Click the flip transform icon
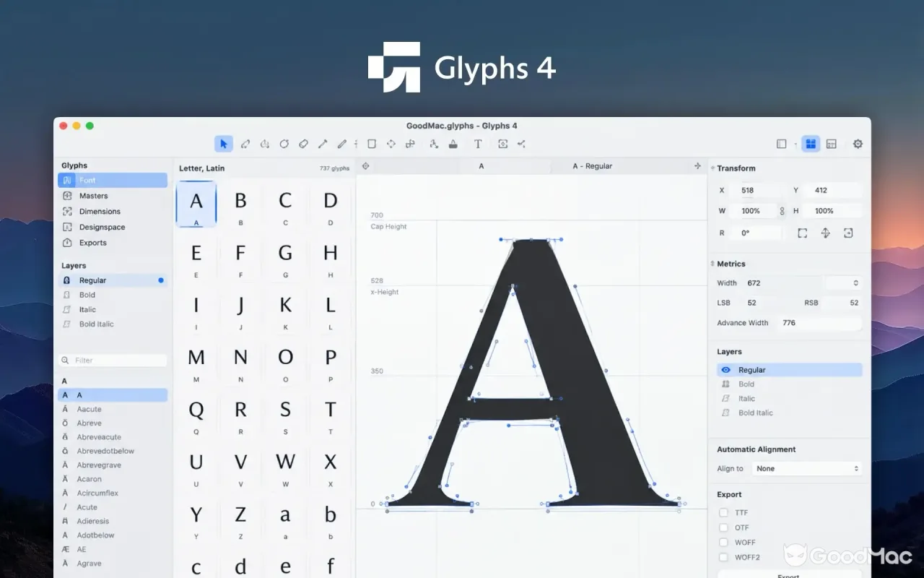 (825, 233)
